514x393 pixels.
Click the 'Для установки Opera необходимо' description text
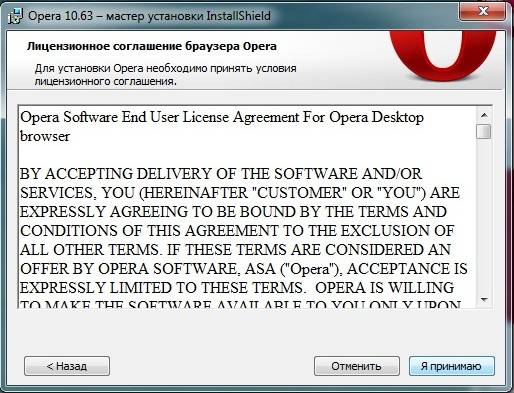coord(166,75)
